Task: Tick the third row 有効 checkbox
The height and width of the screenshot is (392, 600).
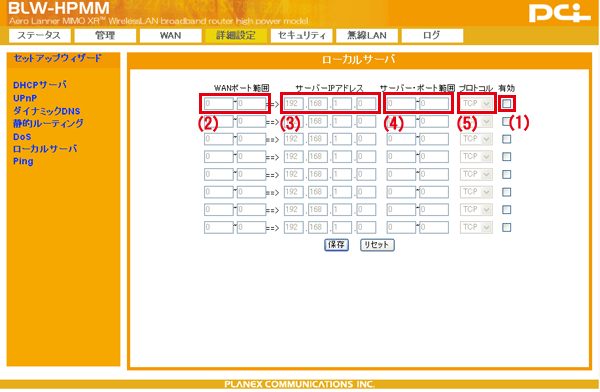Action: 507,139
